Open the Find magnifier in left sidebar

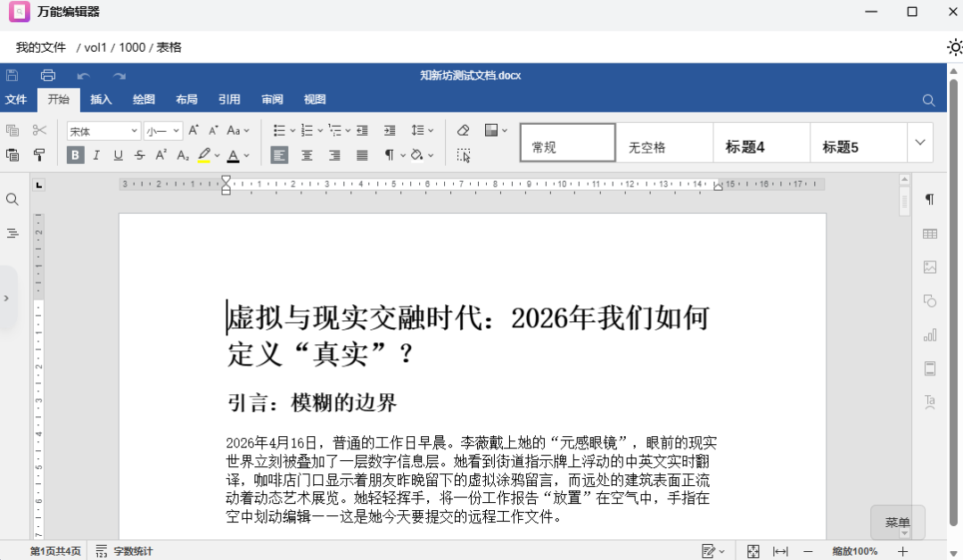coord(12,200)
